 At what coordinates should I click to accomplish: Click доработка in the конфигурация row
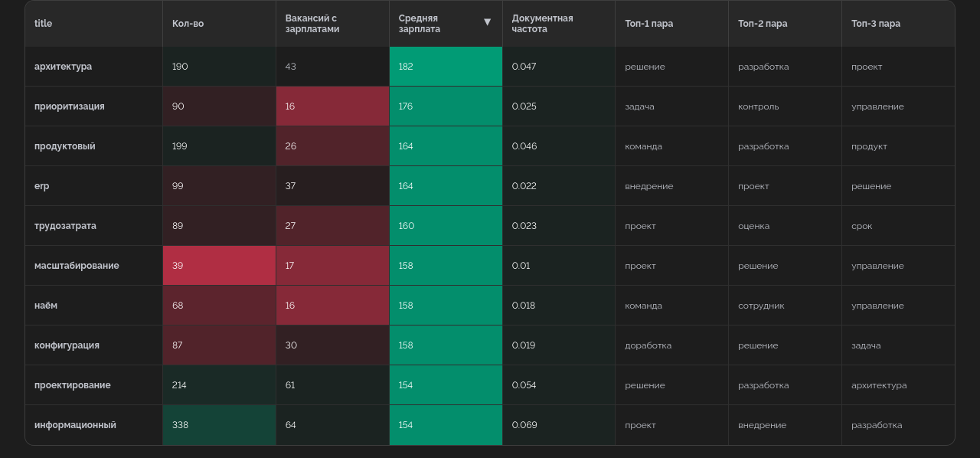click(648, 345)
